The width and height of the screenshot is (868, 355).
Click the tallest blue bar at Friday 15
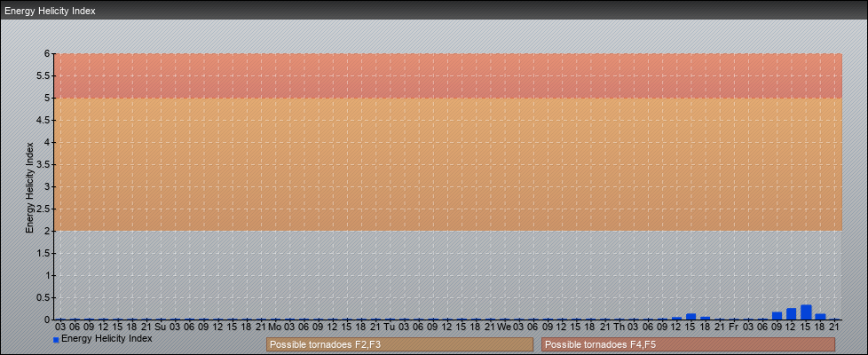coord(806,312)
